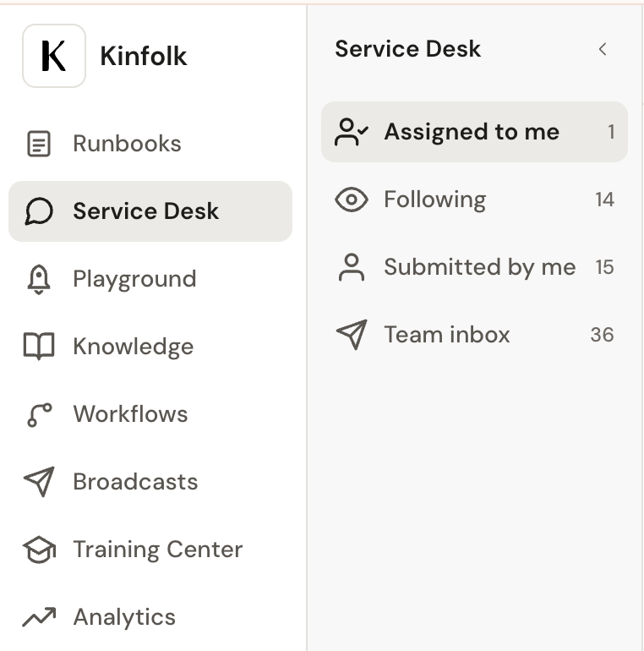Viewport: 644px width, 651px height.
Task: Show Following tickets list
Action: (474, 200)
